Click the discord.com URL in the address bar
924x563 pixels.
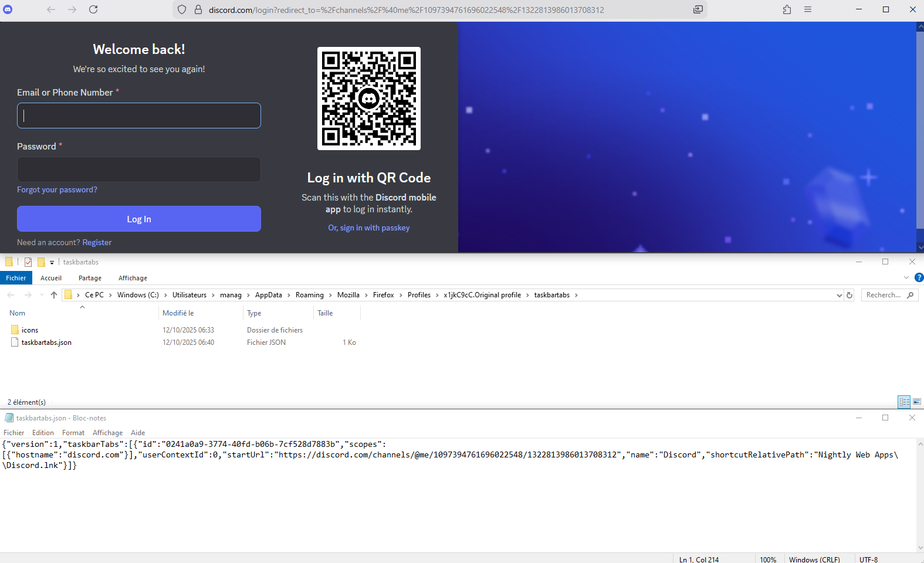(406, 10)
